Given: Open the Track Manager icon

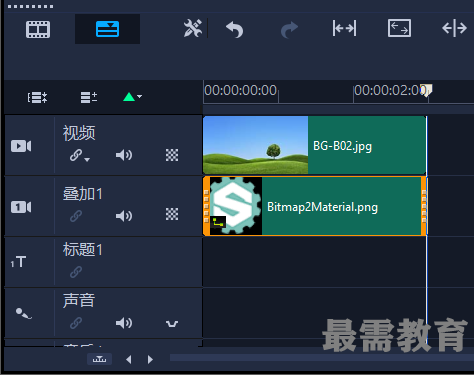Looking at the screenshot, I should (37, 98).
